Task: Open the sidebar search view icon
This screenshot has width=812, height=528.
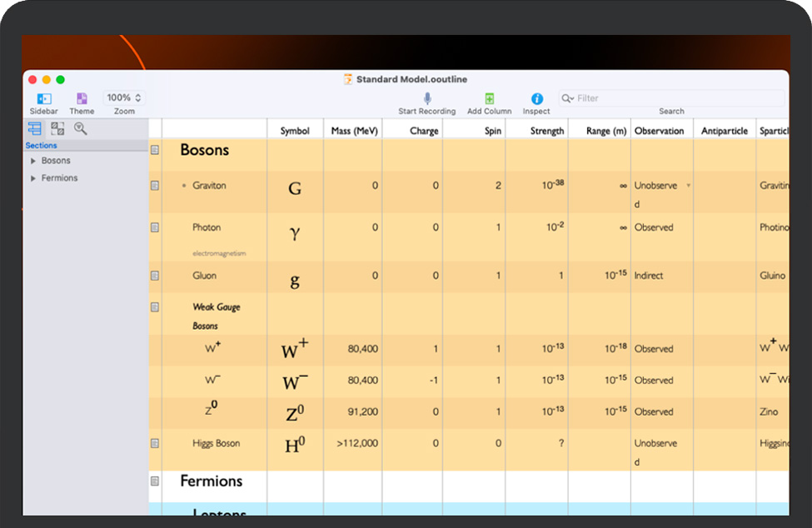Action: pos(81,128)
